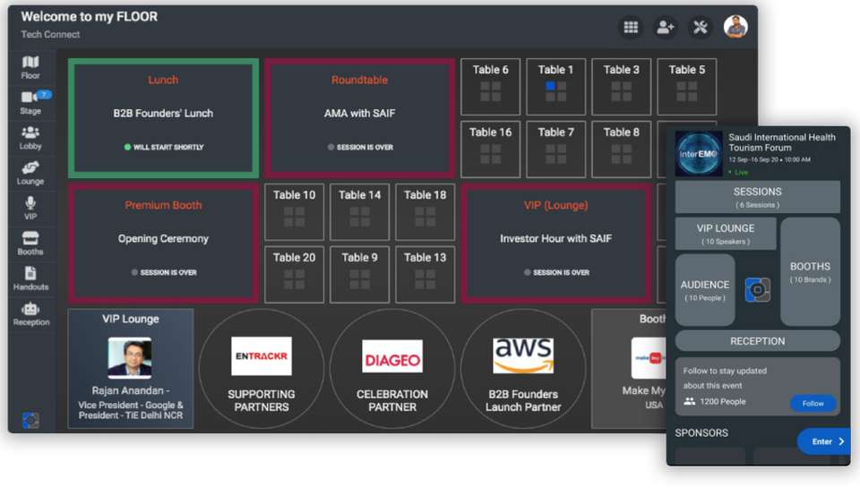Open Booths in the sidebar
This screenshot has height=504, width=860.
click(30, 243)
